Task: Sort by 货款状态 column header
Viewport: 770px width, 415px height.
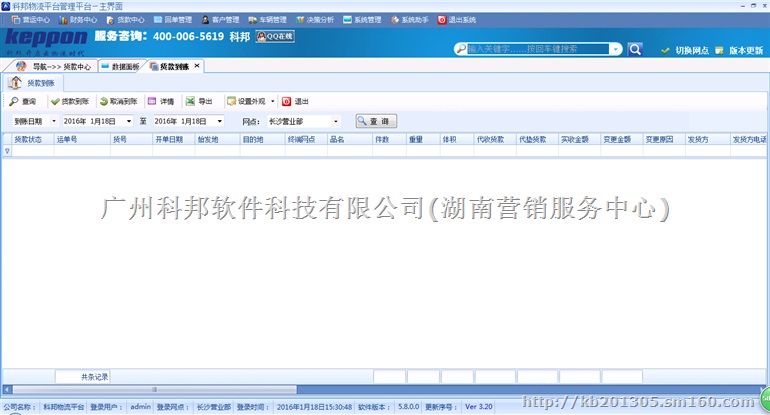Action: 33,139
